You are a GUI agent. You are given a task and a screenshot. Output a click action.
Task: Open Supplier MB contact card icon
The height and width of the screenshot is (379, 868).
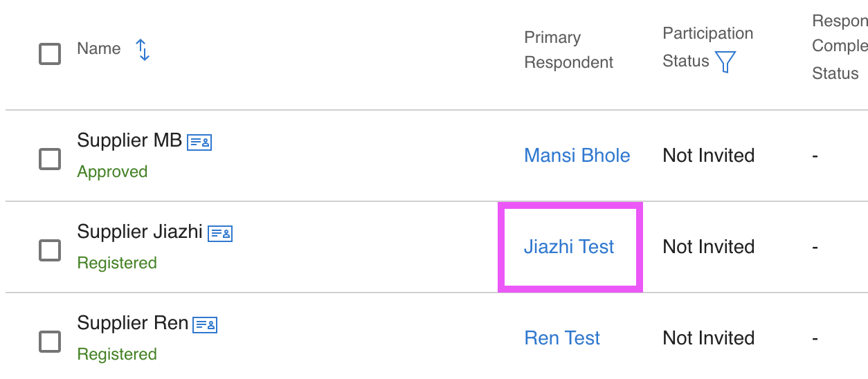tap(199, 142)
